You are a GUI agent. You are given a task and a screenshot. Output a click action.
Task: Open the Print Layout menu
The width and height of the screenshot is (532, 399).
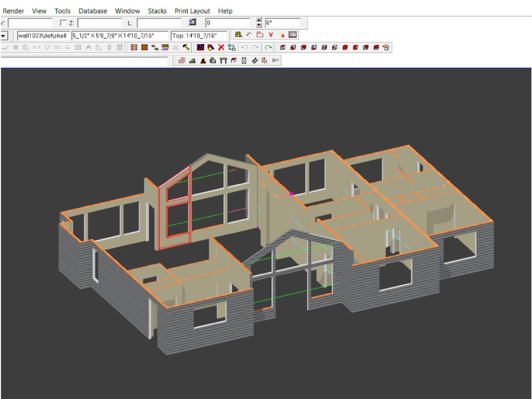pyautogui.click(x=192, y=11)
